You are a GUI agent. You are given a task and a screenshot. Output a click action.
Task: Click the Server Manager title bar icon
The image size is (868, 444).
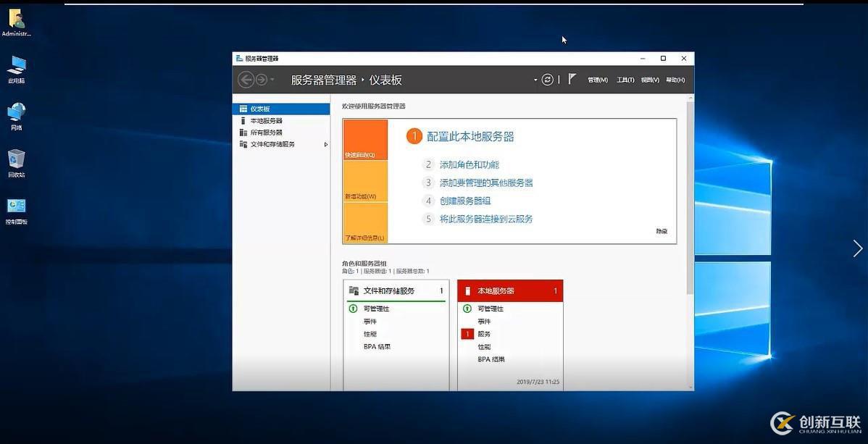coord(239,58)
